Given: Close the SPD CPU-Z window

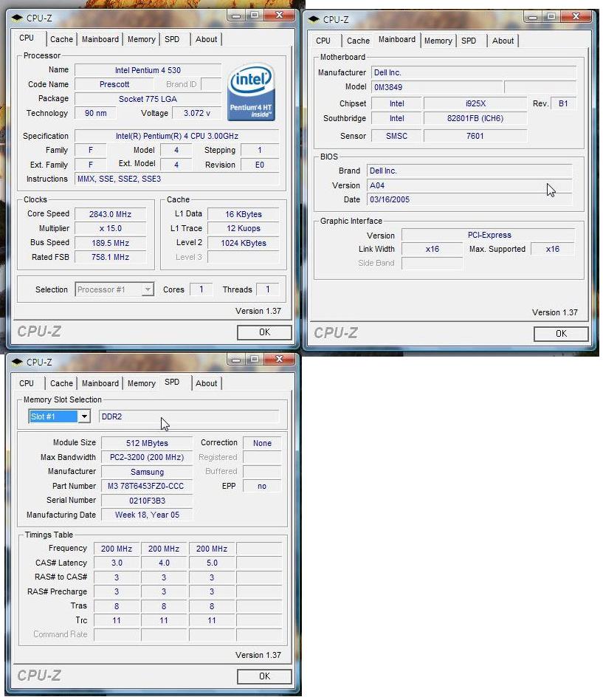Looking at the screenshot, I should [279, 359].
